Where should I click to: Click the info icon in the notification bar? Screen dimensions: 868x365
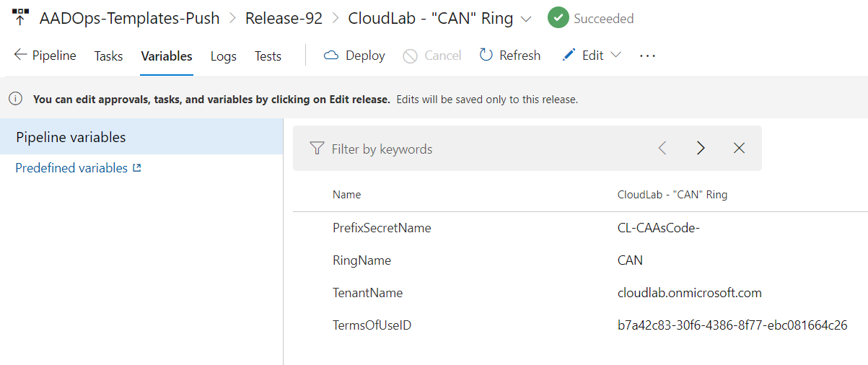[16, 100]
